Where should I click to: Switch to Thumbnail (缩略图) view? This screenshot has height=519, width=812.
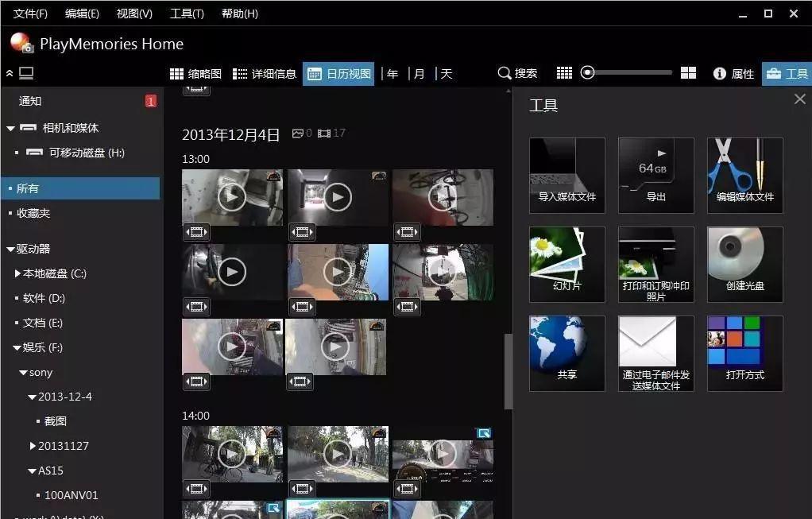(x=195, y=74)
